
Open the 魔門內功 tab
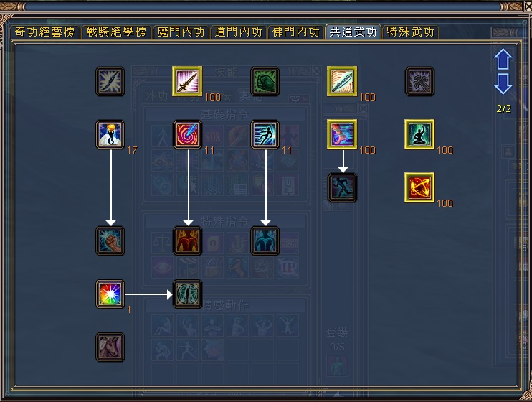click(x=181, y=32)
